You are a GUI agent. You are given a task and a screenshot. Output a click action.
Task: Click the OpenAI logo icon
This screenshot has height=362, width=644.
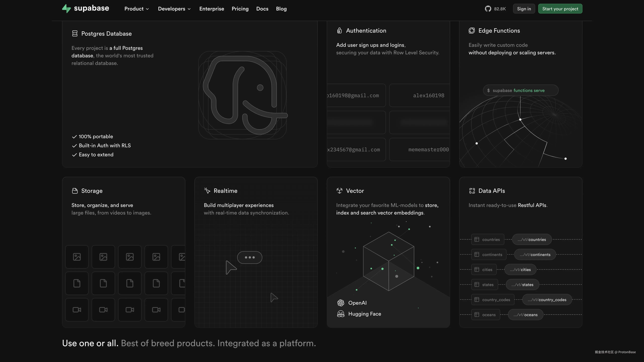point(340,303)
